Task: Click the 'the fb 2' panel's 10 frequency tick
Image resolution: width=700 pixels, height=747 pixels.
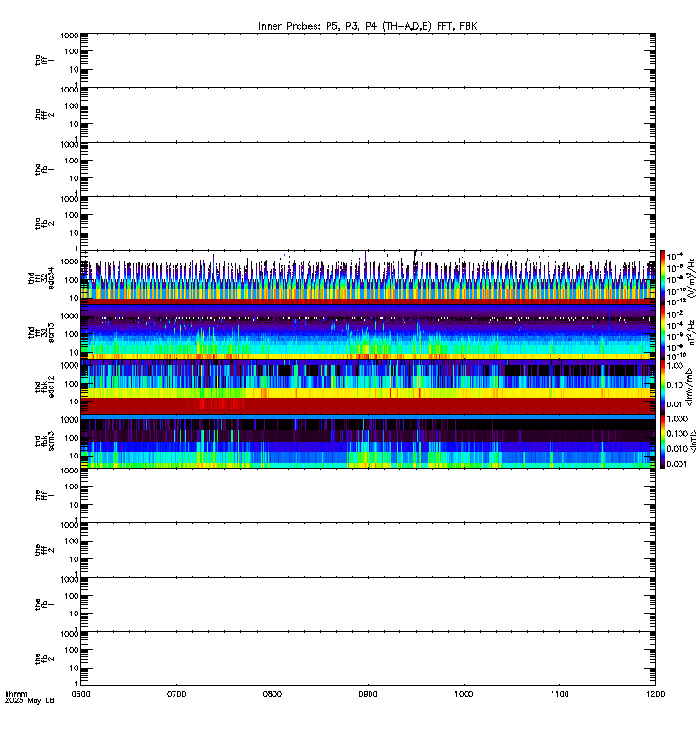Action: click(x=74, y=668)
